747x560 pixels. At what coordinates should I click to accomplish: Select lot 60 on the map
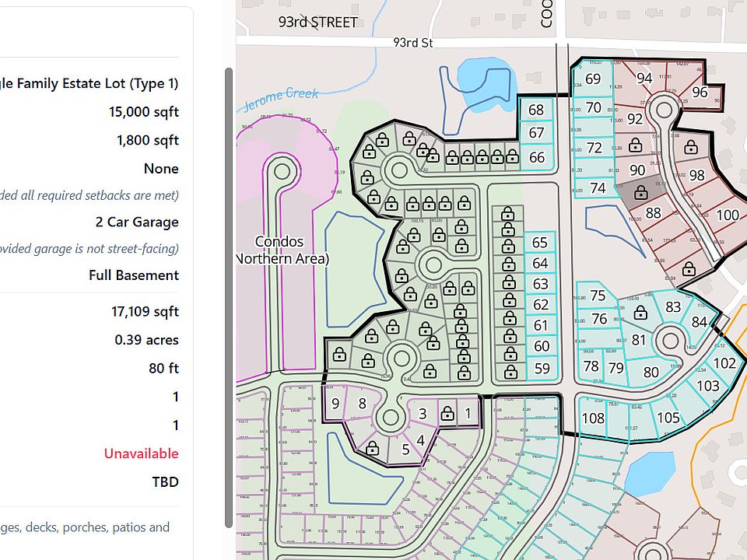(542, 346)
